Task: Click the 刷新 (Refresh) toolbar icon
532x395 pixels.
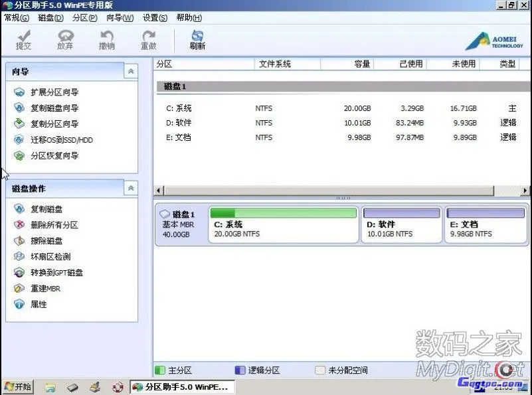Action: pyautogui.click(x=196, y=40)
